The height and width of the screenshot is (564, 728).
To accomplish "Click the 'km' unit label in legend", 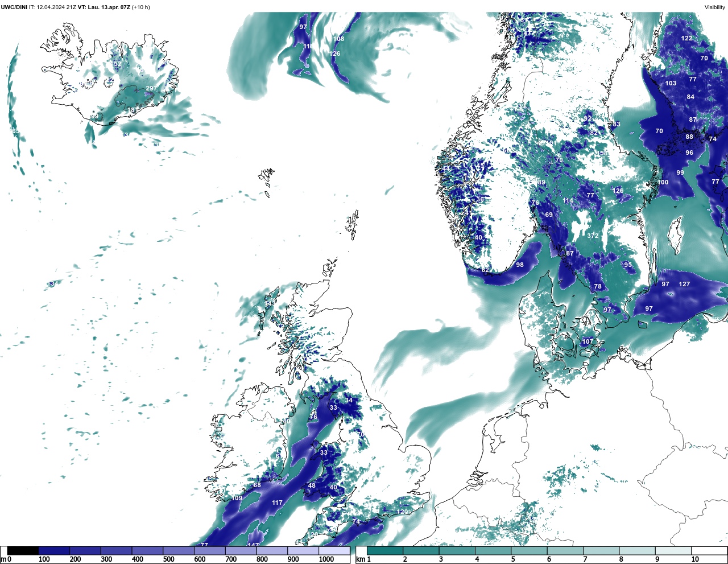I will (x=359, y=559).
